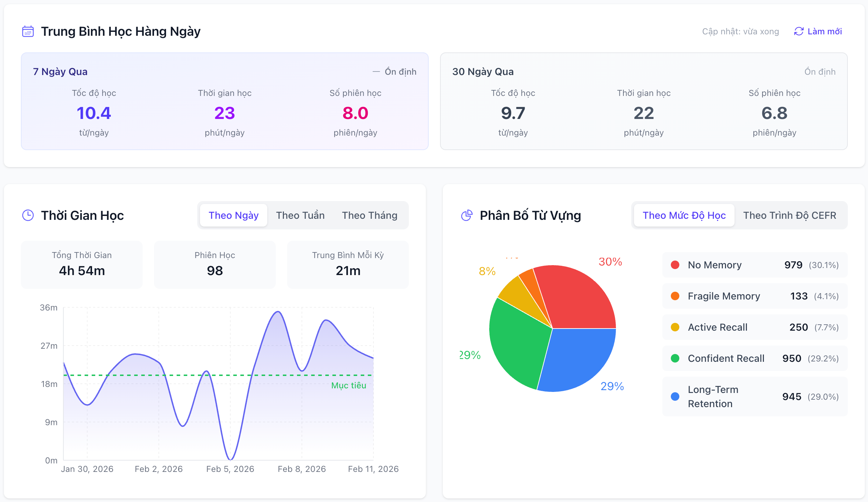
Task: Open the 30 Ngày Qua stats card
Action: (644, 101)
